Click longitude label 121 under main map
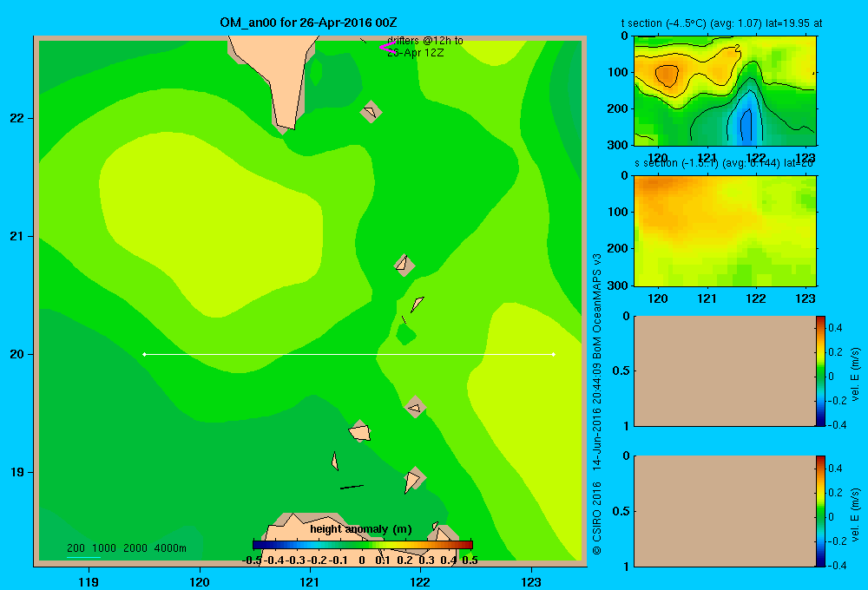 [310, 582]
